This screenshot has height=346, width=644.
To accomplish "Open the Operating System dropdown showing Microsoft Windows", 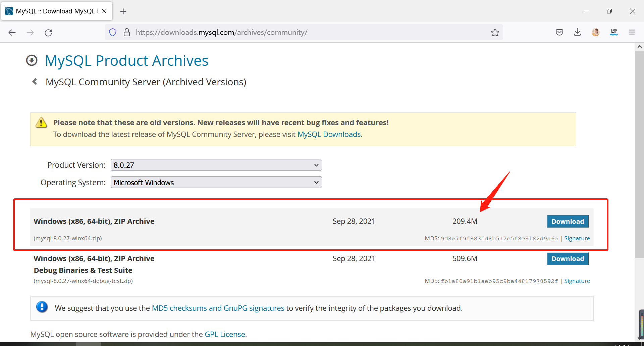I will [216, 182].
